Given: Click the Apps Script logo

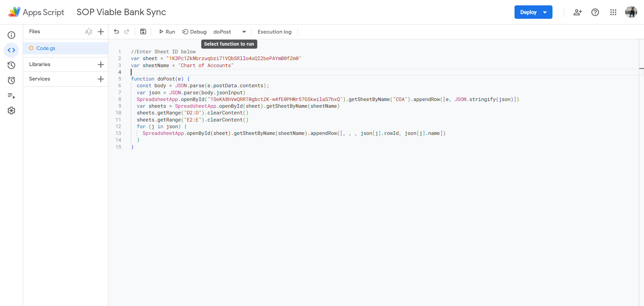Looking at the screenshot, I should tap(14, 12).
